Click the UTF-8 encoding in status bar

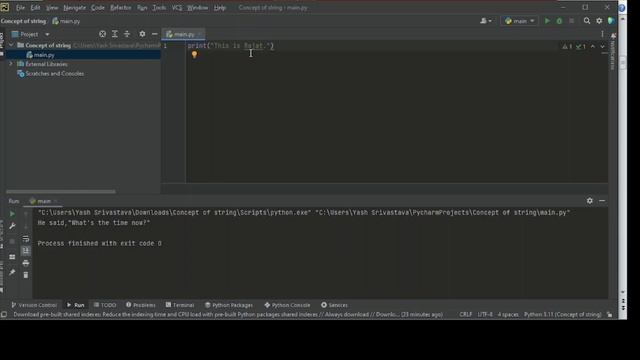[485, 315]
